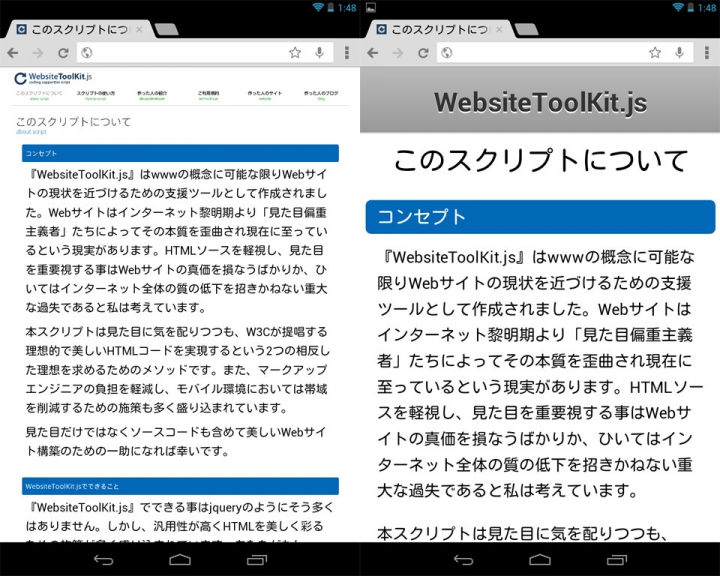Image resolution: width=720 pixels, height=576 pixels.
Task: Open the 'terms of use' nav item
Action: [208, 96]
